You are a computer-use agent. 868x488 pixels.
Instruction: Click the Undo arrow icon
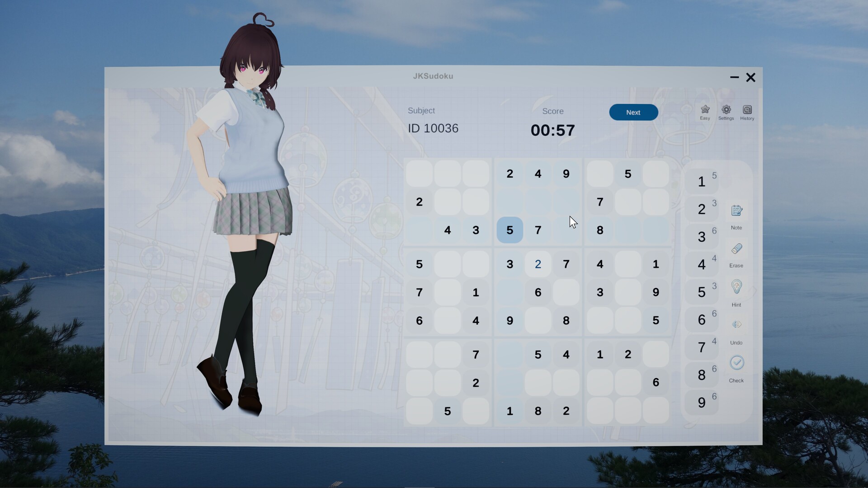click(x=736, y=324)
